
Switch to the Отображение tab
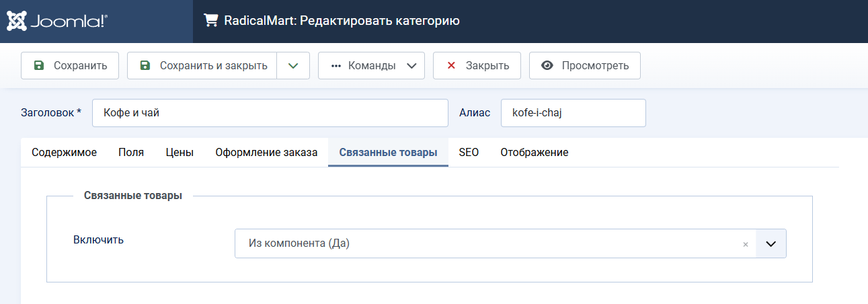[x=534, y=153]
